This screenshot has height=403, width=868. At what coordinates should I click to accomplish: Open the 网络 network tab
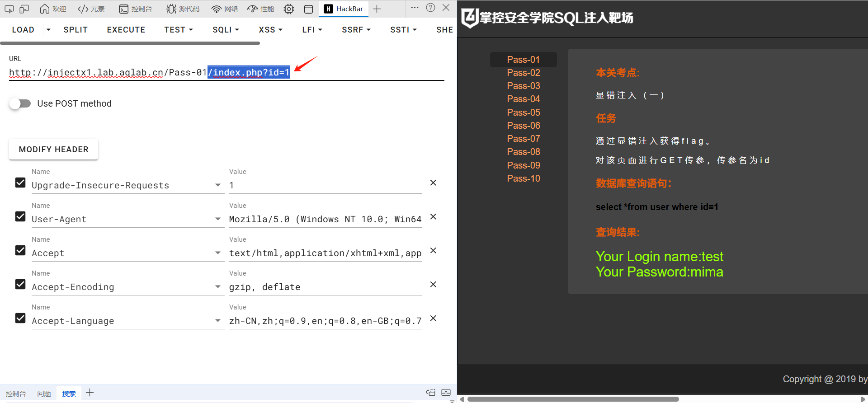click(225, 9)
